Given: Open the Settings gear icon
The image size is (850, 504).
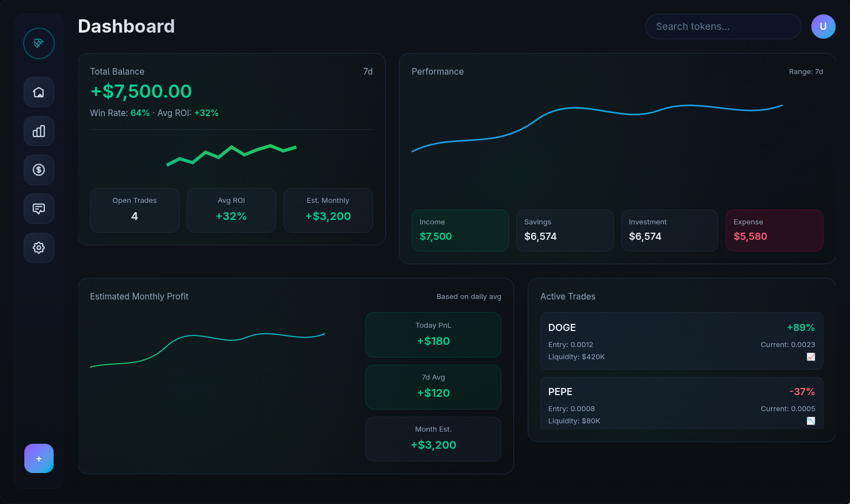Looking at the screenshot, I should pyautogui.click(x=39, y=248).
